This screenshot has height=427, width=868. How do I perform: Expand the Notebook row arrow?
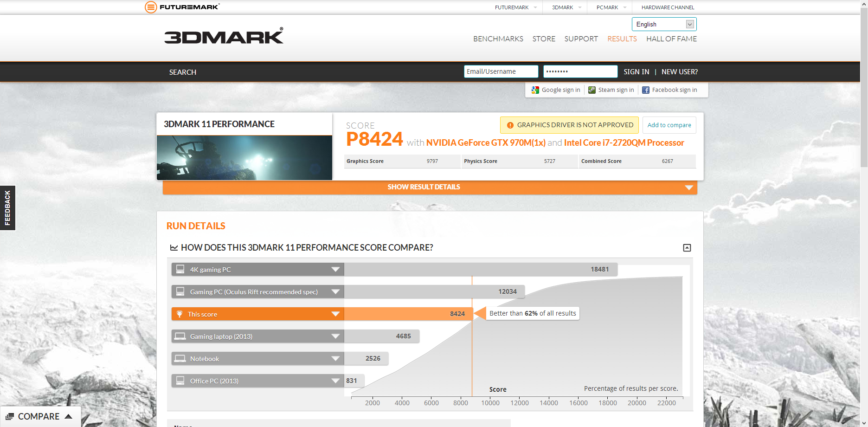click(335, 358)
